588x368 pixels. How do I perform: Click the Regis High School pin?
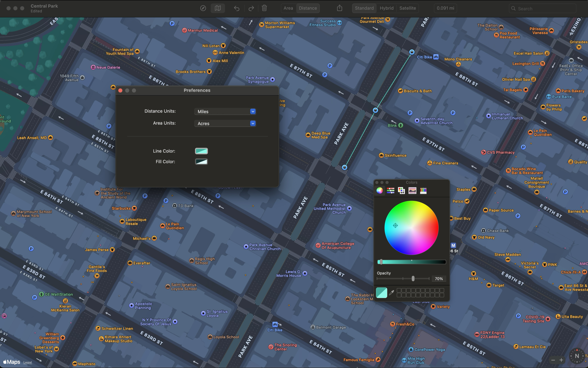click(192, 261)
